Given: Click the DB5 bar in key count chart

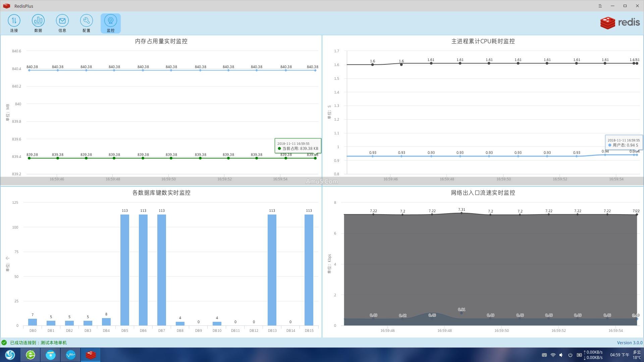Looking at the screenshot, I should tap(125, 270).
